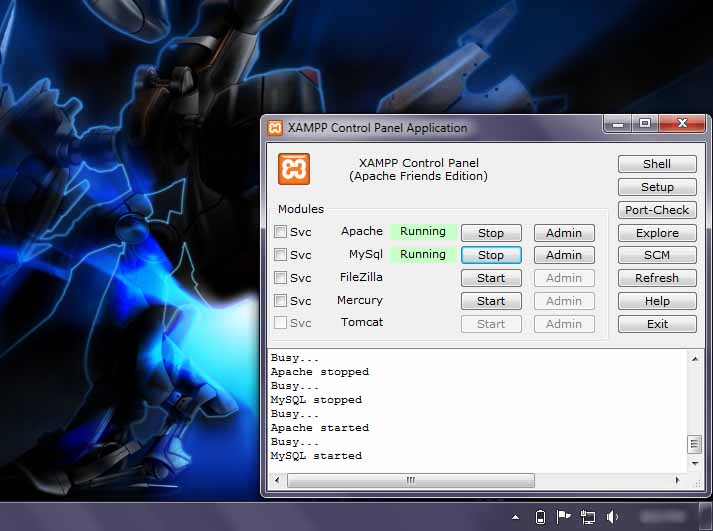
Task: Click the XAMPP title bar icon
Action: tap(275, 128)
